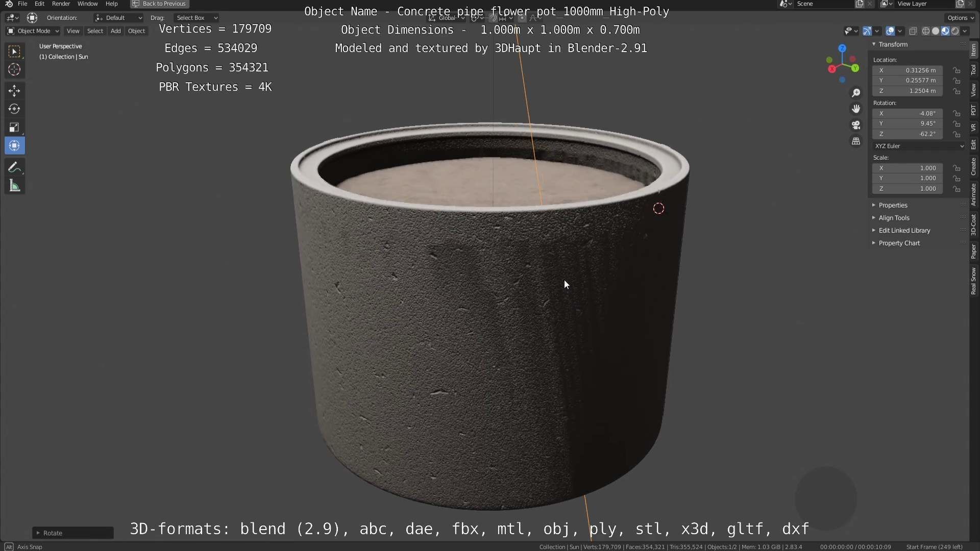The image size is (980, 551).
Task: Open the Edit menu
Action: (39, 4)
